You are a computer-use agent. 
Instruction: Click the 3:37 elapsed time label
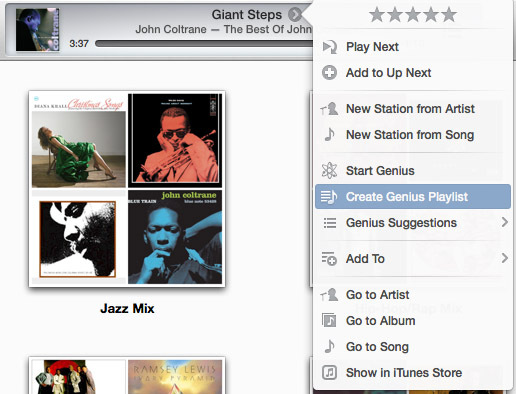(x=79, y=44)
